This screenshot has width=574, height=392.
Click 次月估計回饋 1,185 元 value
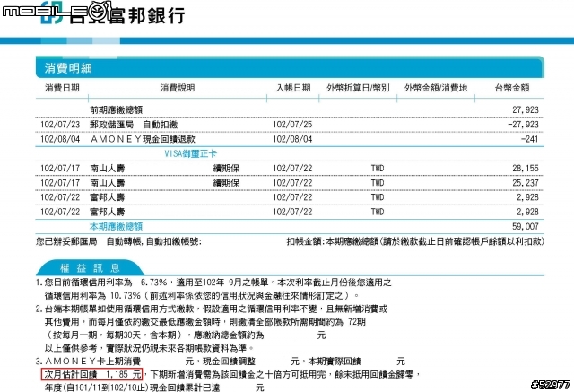pos(91,374)
